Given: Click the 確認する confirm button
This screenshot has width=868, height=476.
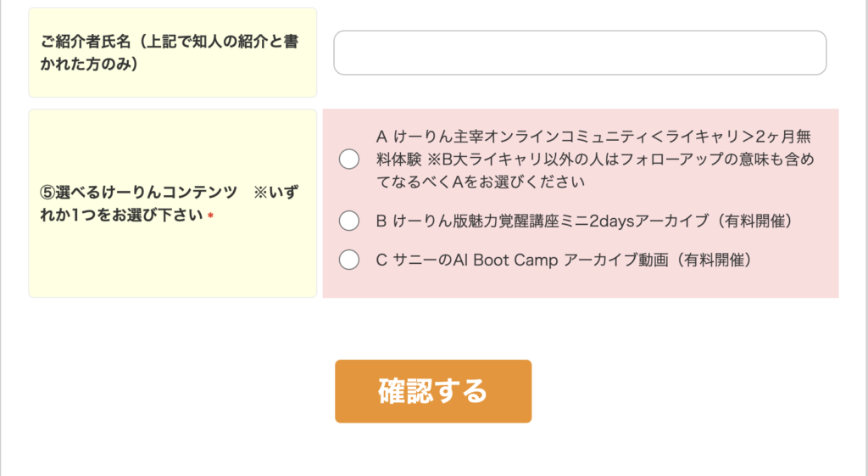Looking at the screenshot, I should click(x=433, y=391).
